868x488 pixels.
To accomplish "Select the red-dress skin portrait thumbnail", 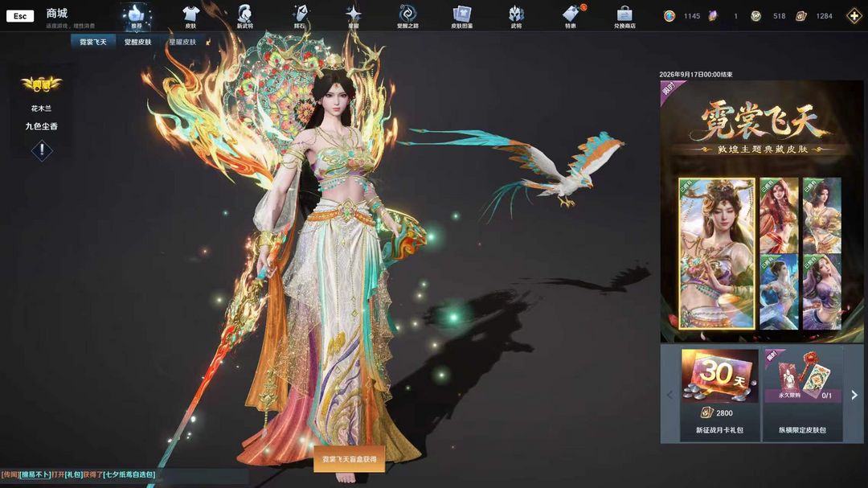I will (x=779, y=215).
